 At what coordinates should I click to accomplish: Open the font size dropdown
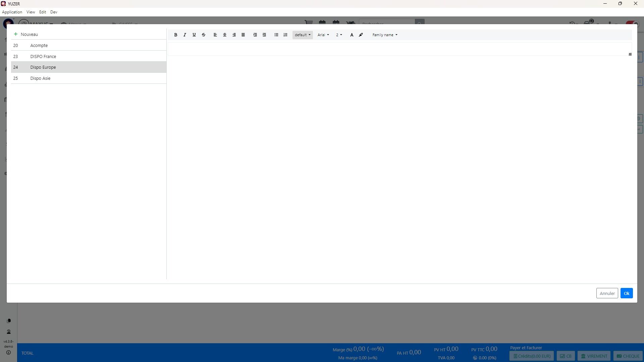[x=339, y=35]
